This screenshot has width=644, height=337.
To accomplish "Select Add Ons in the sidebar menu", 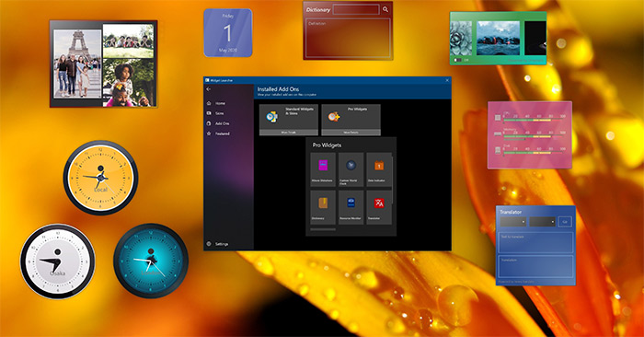I will tap(223, 123).
